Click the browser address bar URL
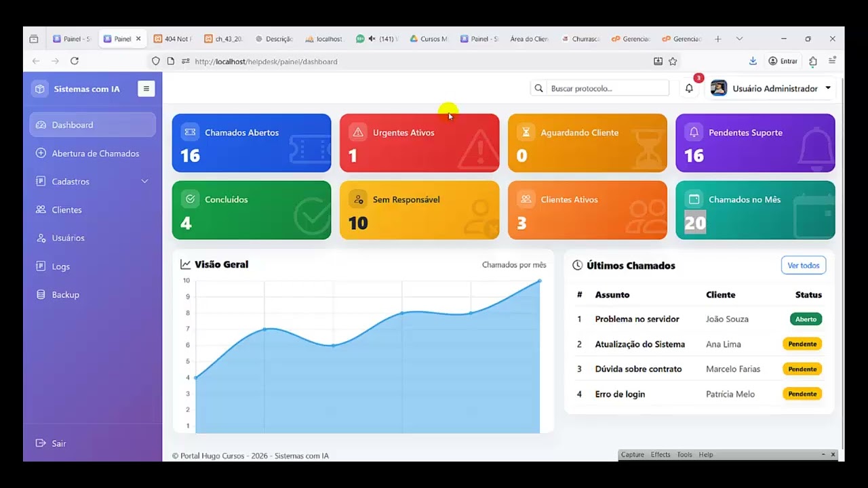Viewport: 868px width, 488px height. [266, 62]
